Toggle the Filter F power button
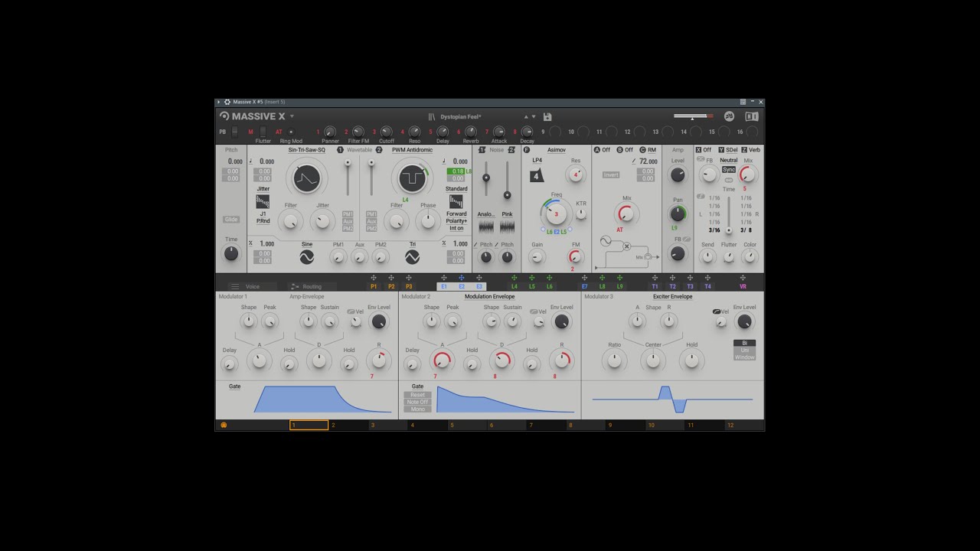980x551 pixels. pos(527,150)
